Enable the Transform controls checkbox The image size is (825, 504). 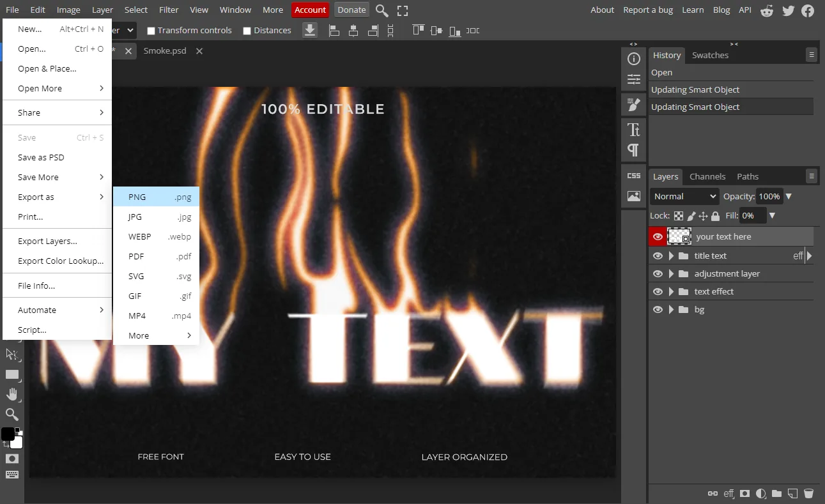pyautogui.click(x=151, y=31)
